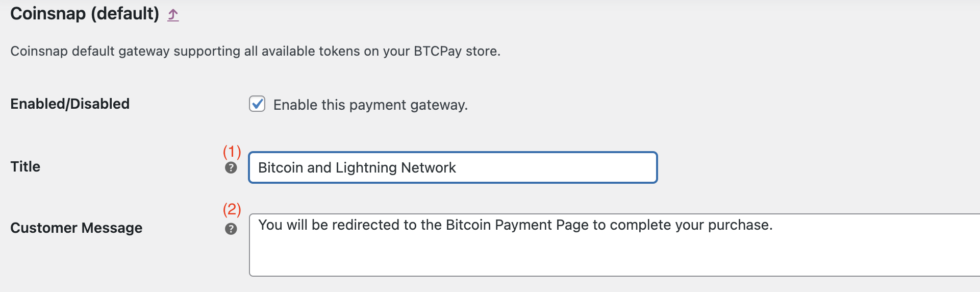Click the "Enabled/Disabled" row label
The height and width of the screenshot is (292, 980).
(70, 104)
